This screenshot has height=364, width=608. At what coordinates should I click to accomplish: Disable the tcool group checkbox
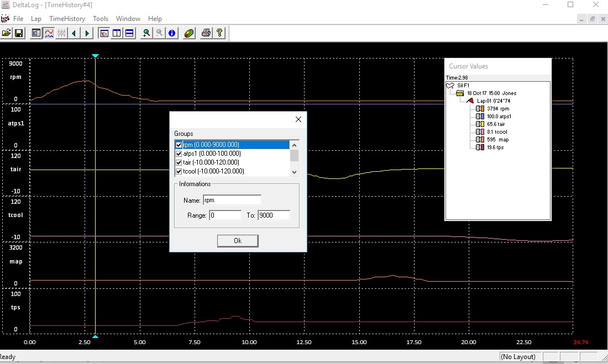point(179,171)
